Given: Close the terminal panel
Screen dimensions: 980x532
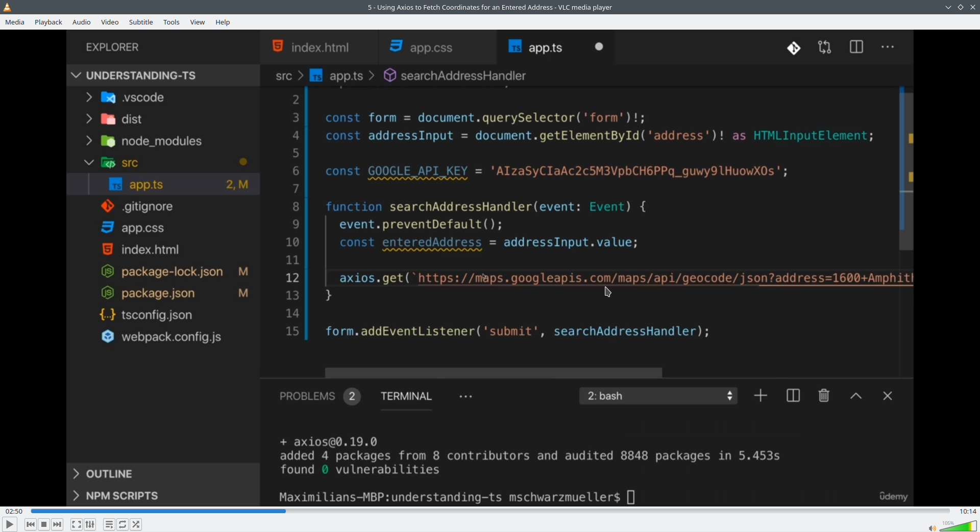Looking at the screenshot, I should point(888,396).
